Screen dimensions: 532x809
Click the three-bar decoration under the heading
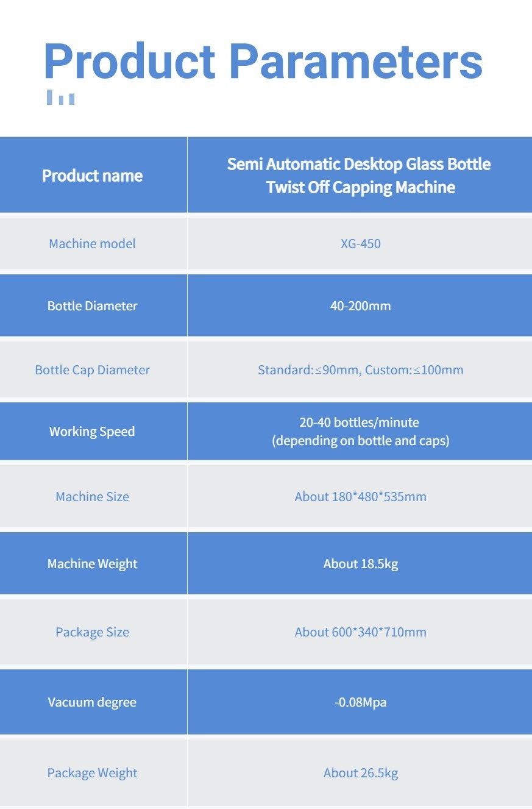point(60,98)
